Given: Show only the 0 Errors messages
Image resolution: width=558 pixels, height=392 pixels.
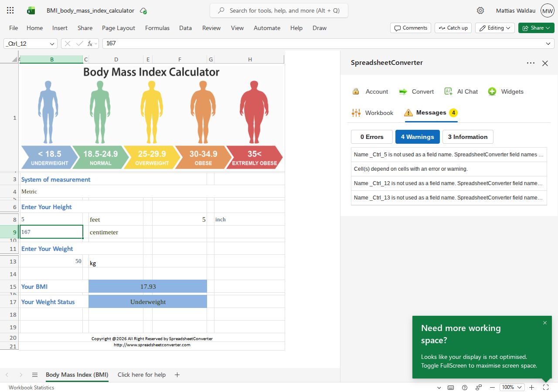Looking at the screenshot, I should [x=372, y=137].
